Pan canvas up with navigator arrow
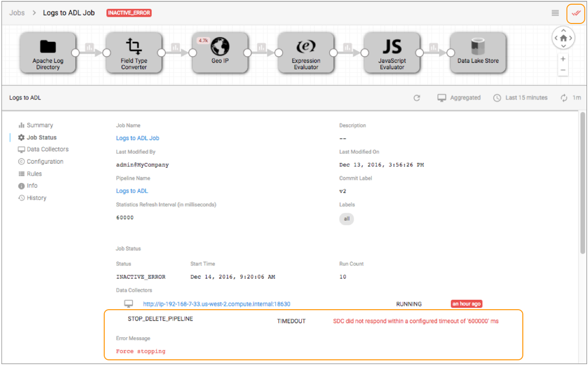588x365 pixels. pyautogui.click(x=563, y=30)
